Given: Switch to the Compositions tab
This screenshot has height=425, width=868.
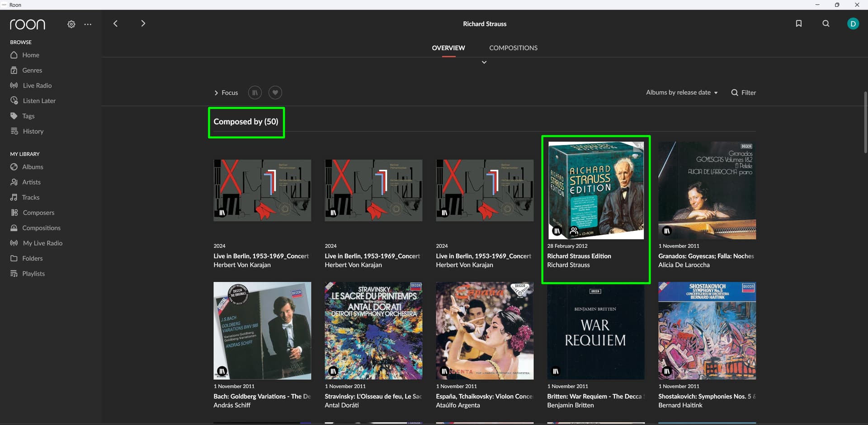Looking at the screenshot, I should pyautogui.click(x=513, y=48).
